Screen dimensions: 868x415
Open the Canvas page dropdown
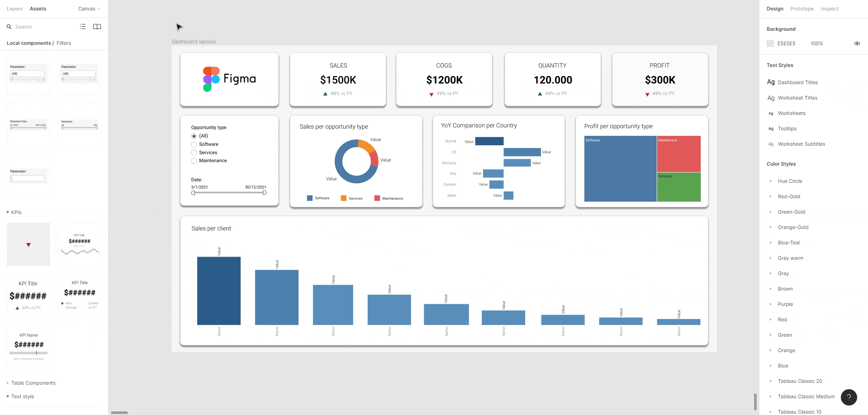click(89, 9)
